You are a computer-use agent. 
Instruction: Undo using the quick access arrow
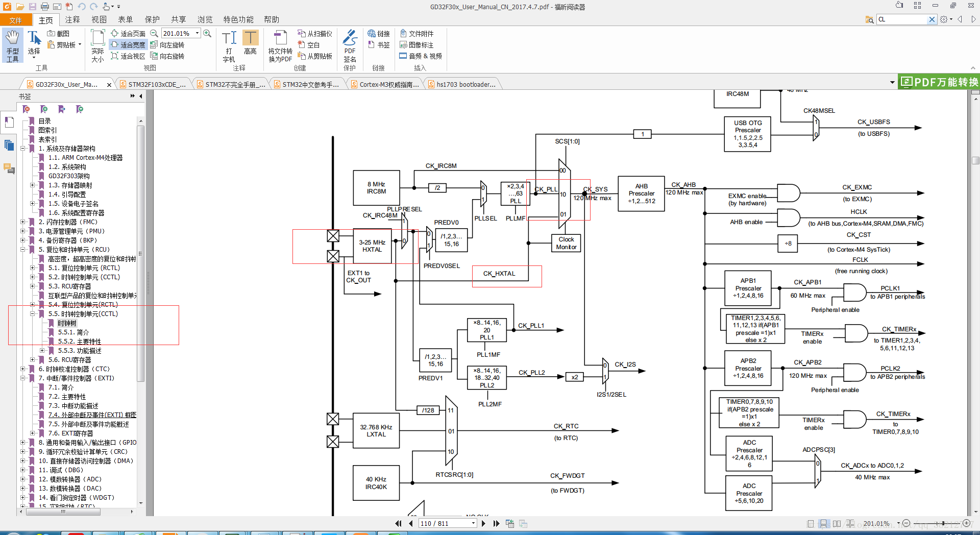(82, 7)
